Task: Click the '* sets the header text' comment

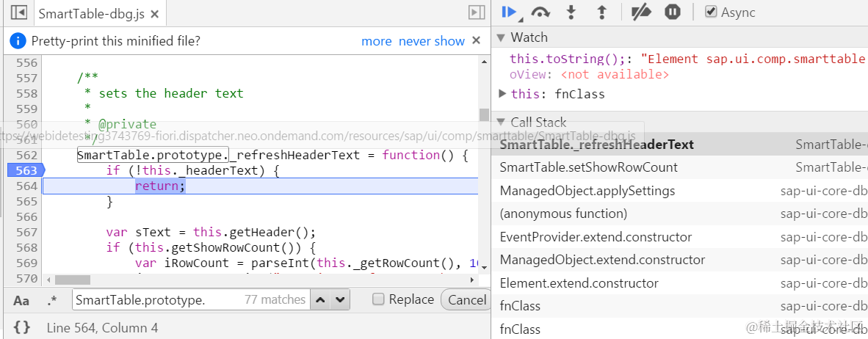Action: [x=163, y=93]
